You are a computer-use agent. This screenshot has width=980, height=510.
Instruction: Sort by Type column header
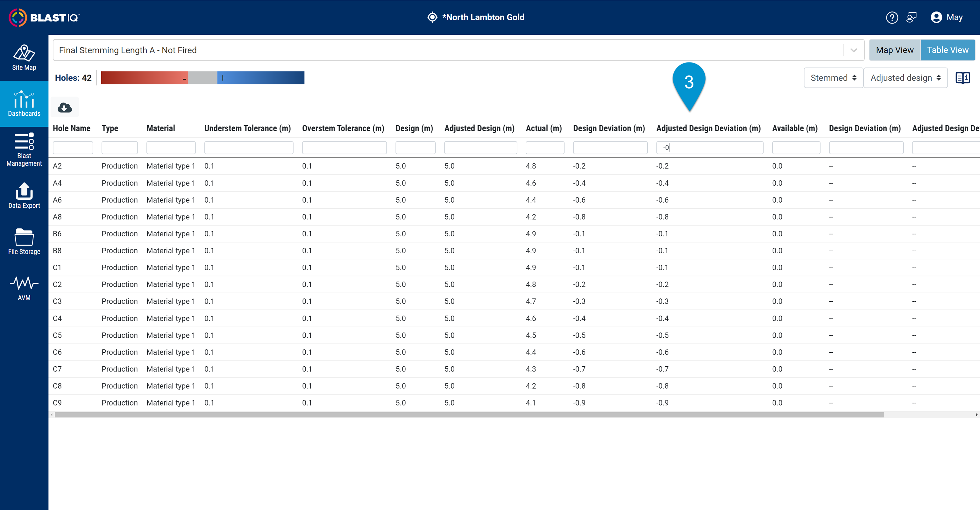110,128
